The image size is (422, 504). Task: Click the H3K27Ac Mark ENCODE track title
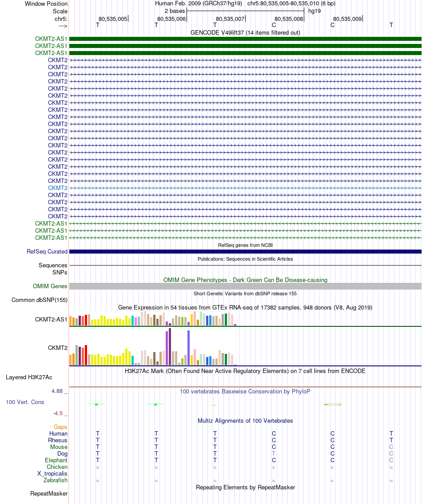click(245, 371)
